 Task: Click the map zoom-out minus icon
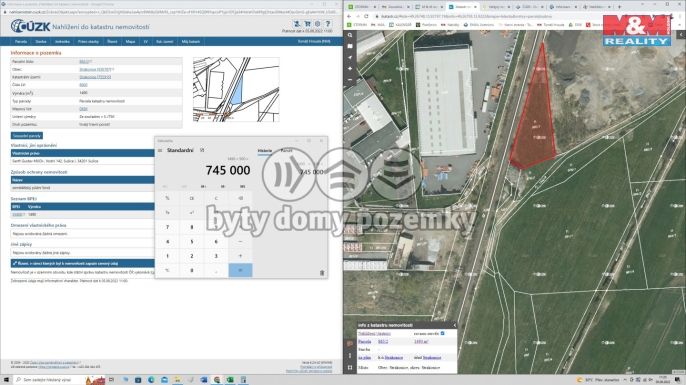[350, 80]
